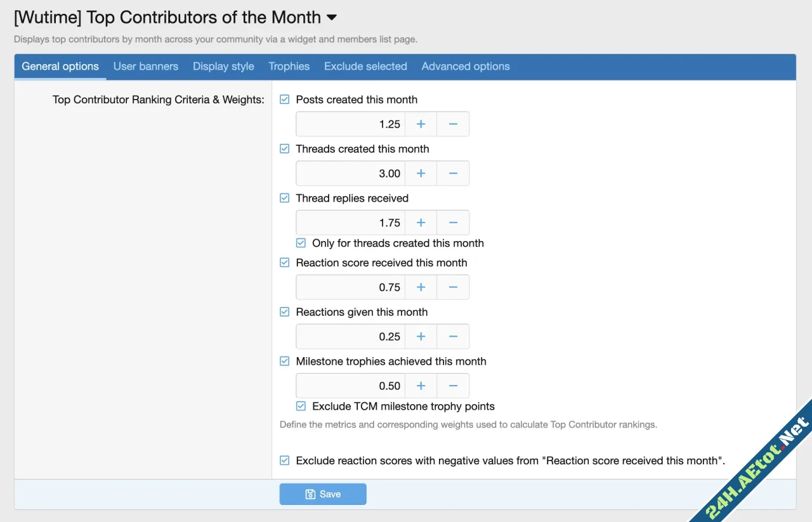Increase the Thread replies received weight
The width and height of the screenshot is (812, 522).
(421, 223)
